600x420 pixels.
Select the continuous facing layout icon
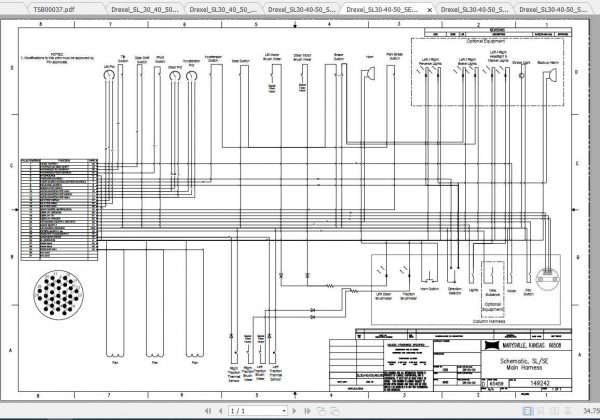coord(568,411)
